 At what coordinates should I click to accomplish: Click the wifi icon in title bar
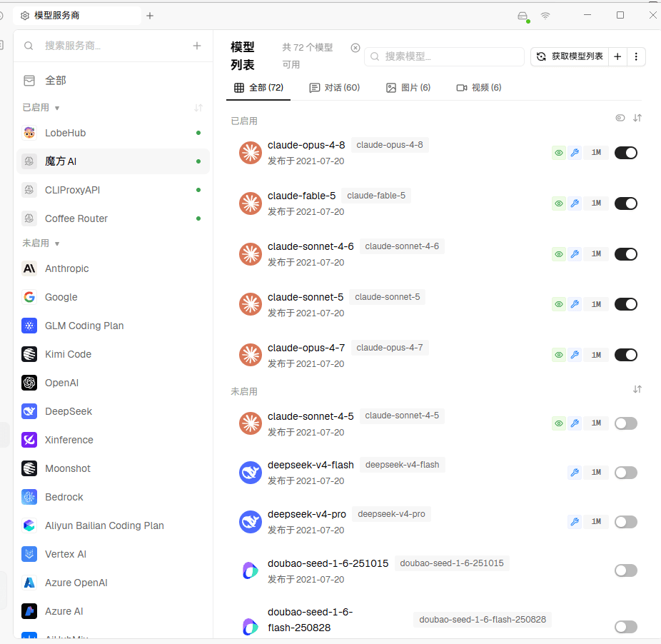pos(545,16)
